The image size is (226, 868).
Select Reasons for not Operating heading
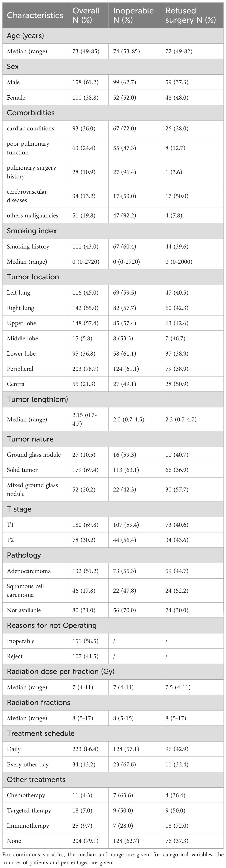(52, 625)
